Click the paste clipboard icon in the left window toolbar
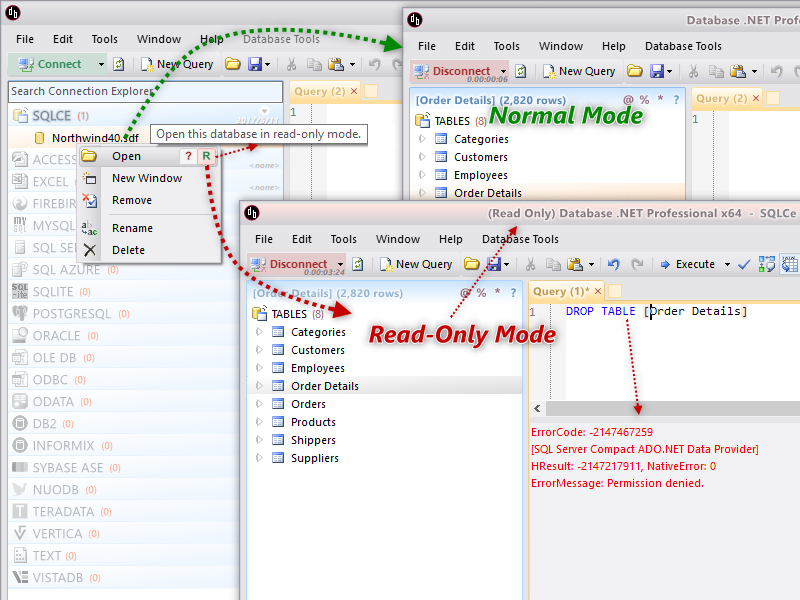Viewport: 800px width, 600px height. [x=336, y=64]
